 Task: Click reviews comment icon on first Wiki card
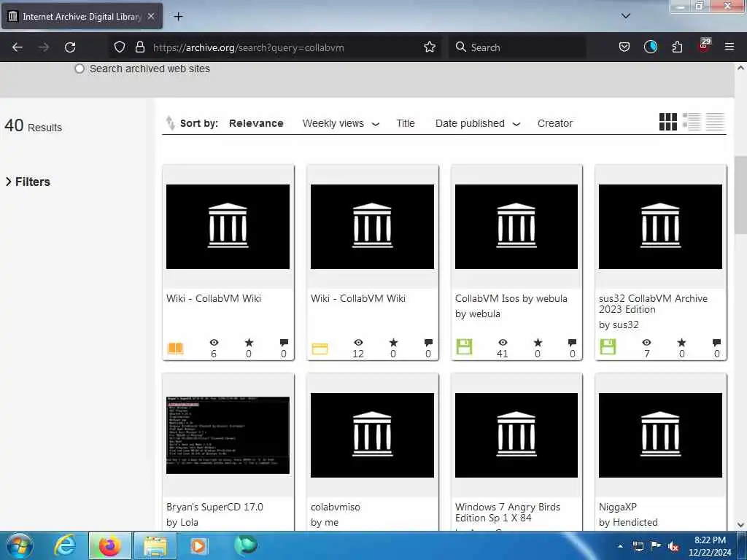tap(284, 343)
